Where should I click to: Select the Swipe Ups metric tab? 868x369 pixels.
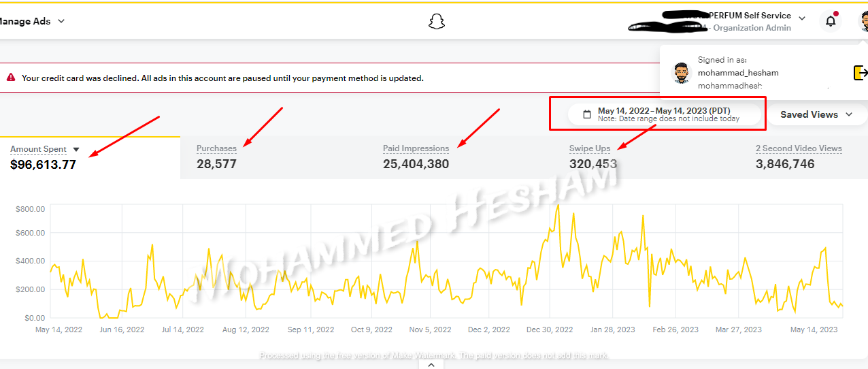coord(592,157)
